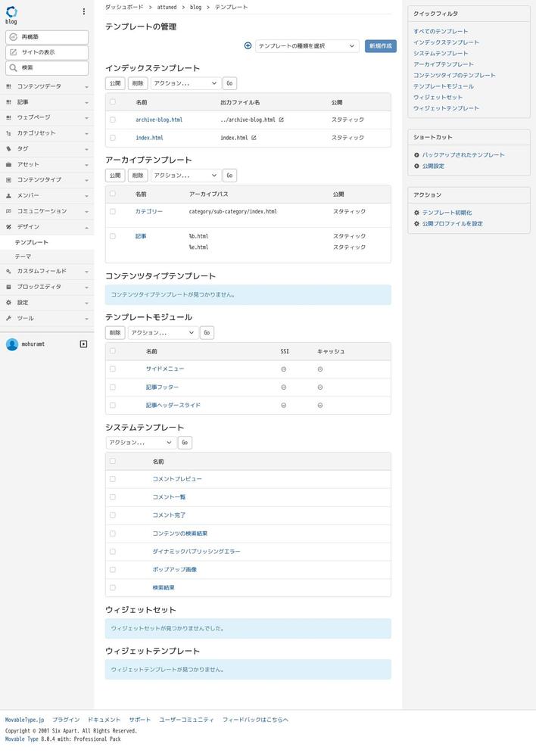Click the %b.html archive path
Screen dimensions: 536x756
coord(199,236)
